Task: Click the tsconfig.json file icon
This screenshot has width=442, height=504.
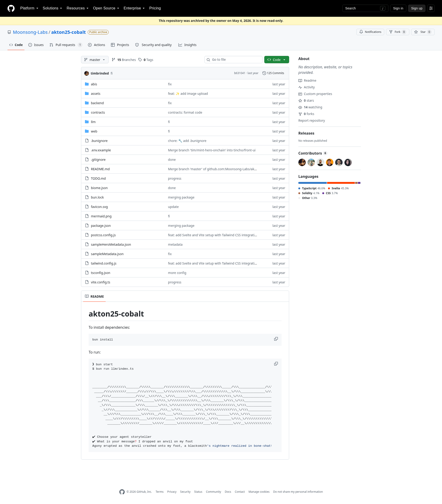Action: click(x=87, y=273)
